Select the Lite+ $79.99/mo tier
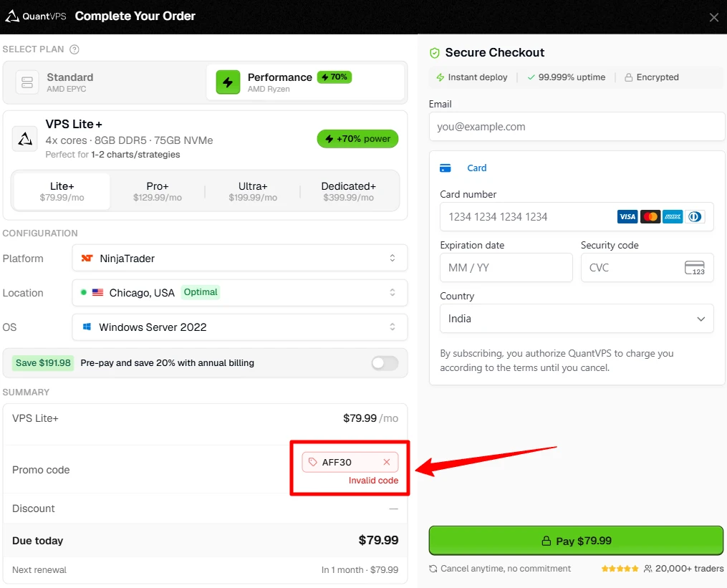727x588 pixels. (x=62, y=191)
